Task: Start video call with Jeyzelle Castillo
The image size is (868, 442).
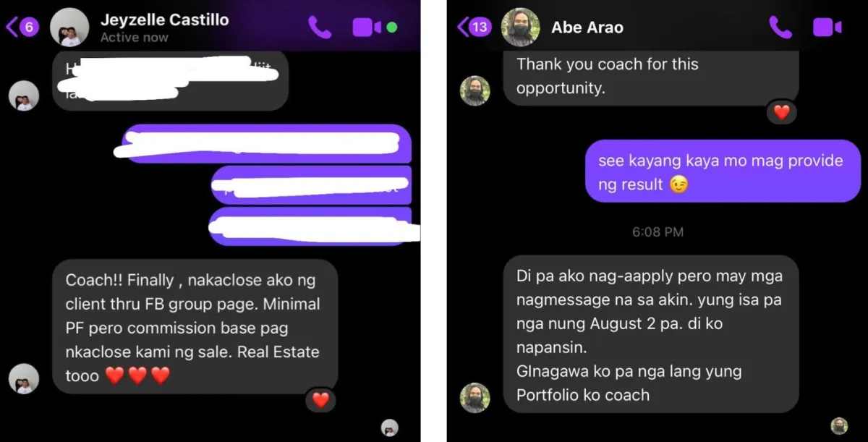Action: [367, 27]
